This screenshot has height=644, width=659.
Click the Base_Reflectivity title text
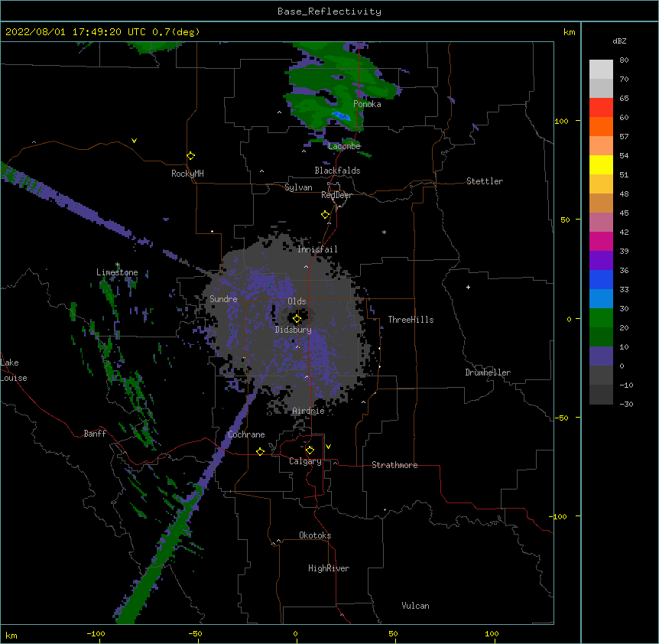coord(329,11)
